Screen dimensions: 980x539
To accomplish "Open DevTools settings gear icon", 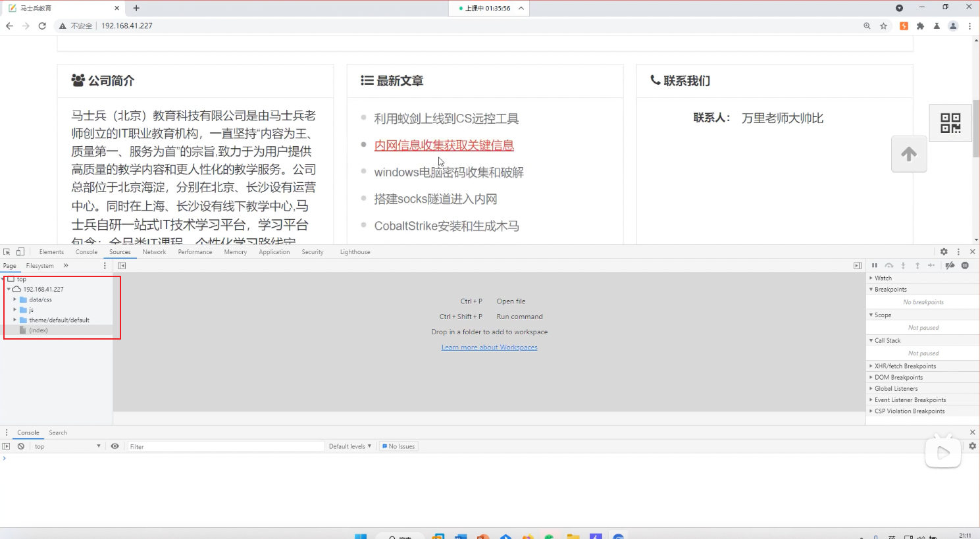I will (x=944, y=252).
